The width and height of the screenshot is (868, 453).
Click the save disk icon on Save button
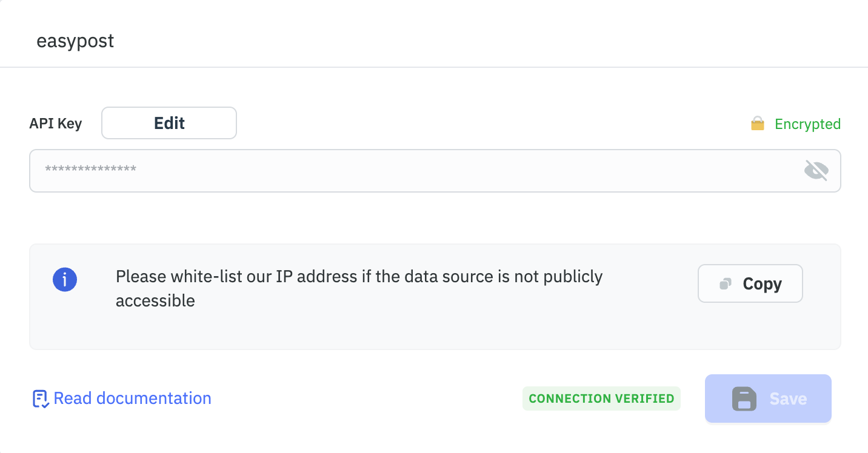click(744, 398)
